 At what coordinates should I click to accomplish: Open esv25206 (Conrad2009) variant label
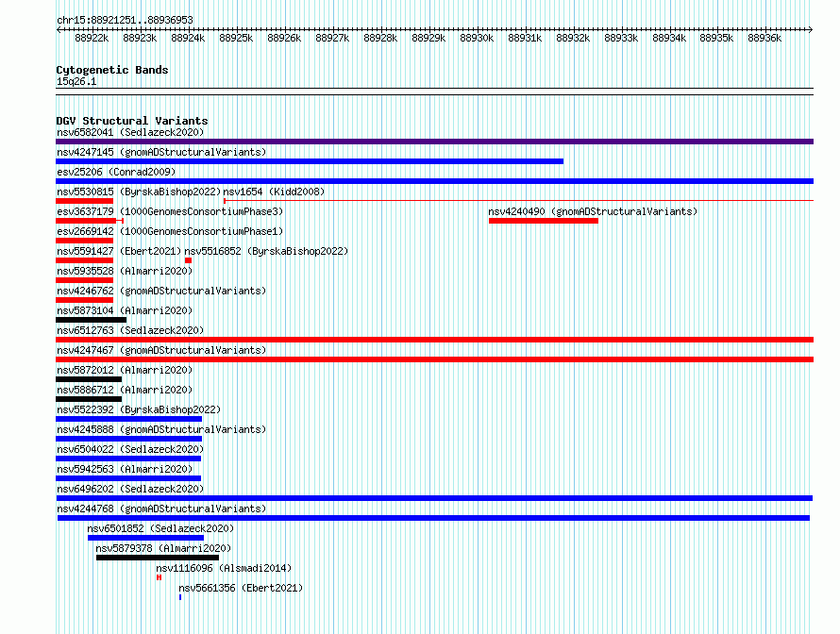(x=116, y=172)
